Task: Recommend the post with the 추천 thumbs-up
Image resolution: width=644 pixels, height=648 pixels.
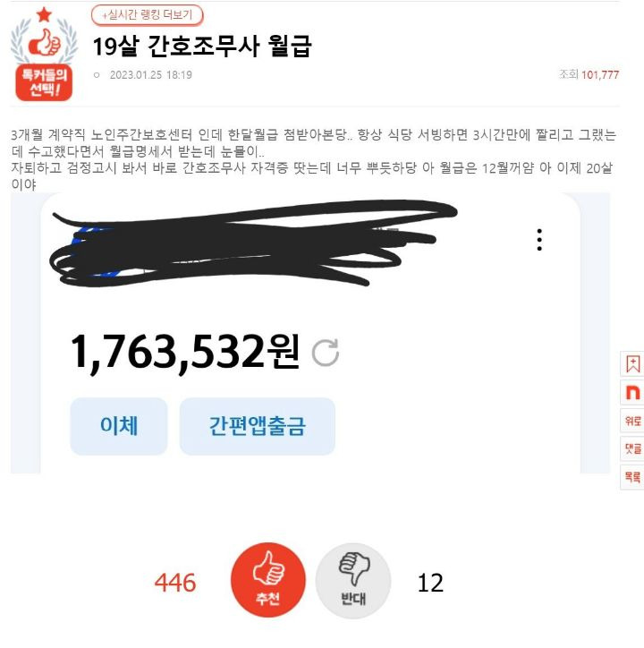Action: point(268,580)
